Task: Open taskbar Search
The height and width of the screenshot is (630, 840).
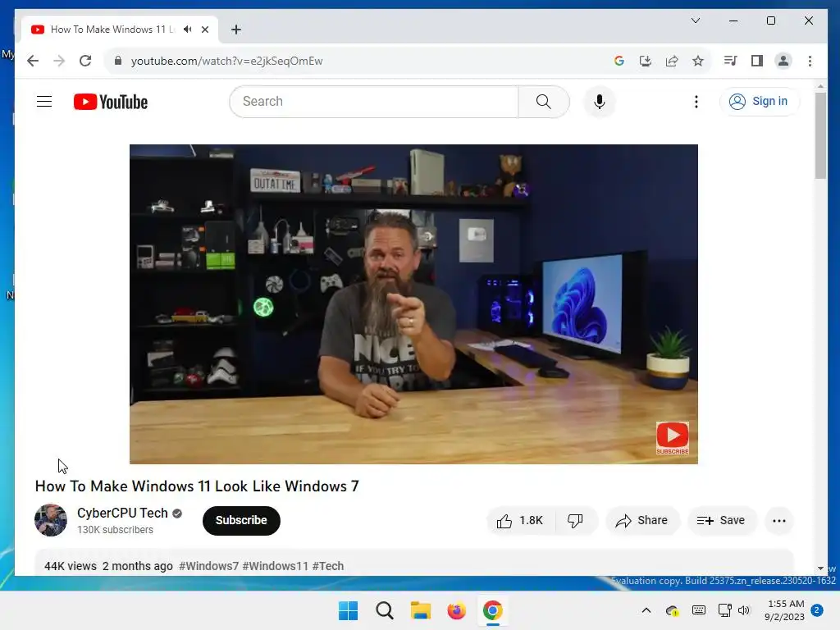Action: click(385, 610)
